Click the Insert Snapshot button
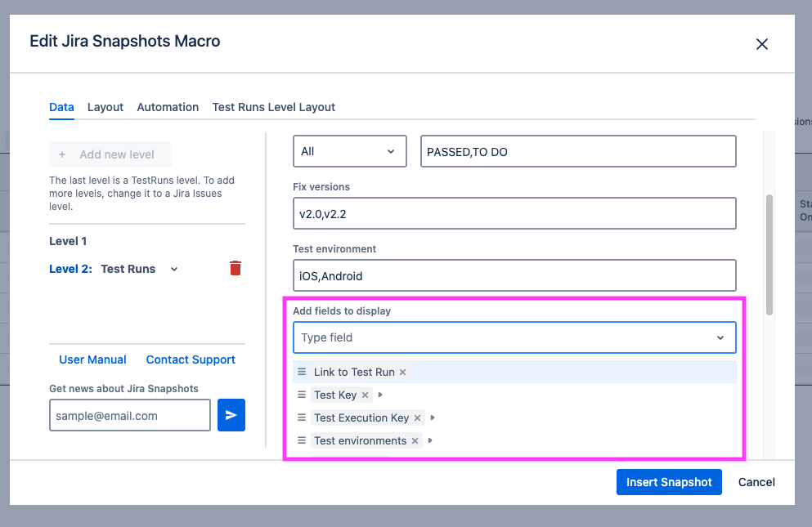Screen dimensions: 812x527 [x=669, y=482]
